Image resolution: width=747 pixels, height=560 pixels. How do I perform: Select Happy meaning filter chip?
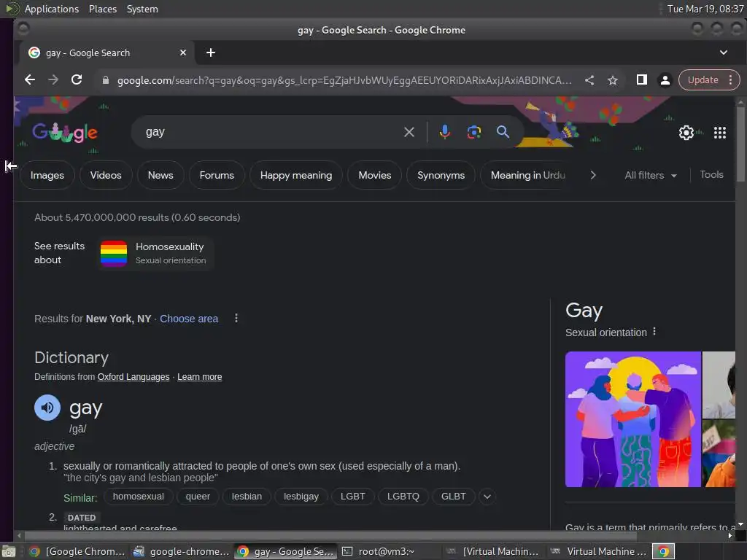pos(296,175)
